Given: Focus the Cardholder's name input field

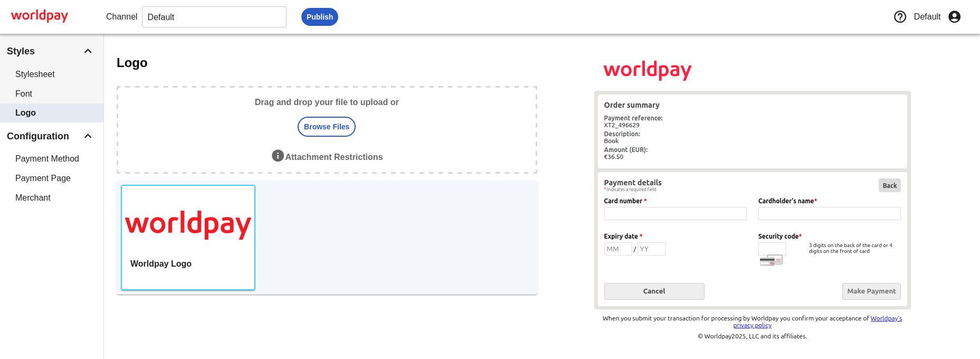Looking at the screenshot, I should point(830,213).
